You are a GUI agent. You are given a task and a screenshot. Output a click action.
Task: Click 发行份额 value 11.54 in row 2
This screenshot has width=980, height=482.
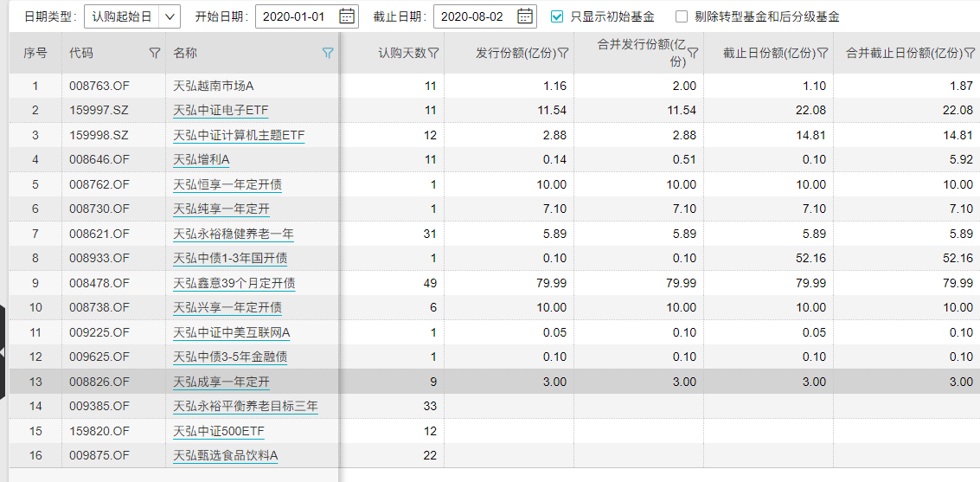pos(551,110)
